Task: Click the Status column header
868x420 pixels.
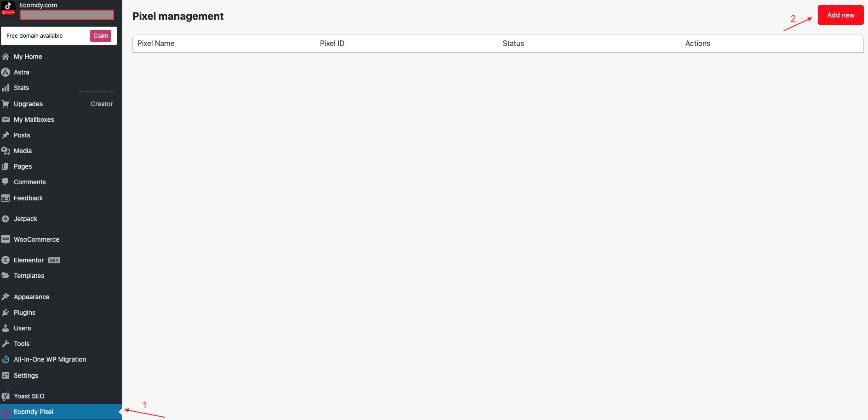Action: [513, 43]
